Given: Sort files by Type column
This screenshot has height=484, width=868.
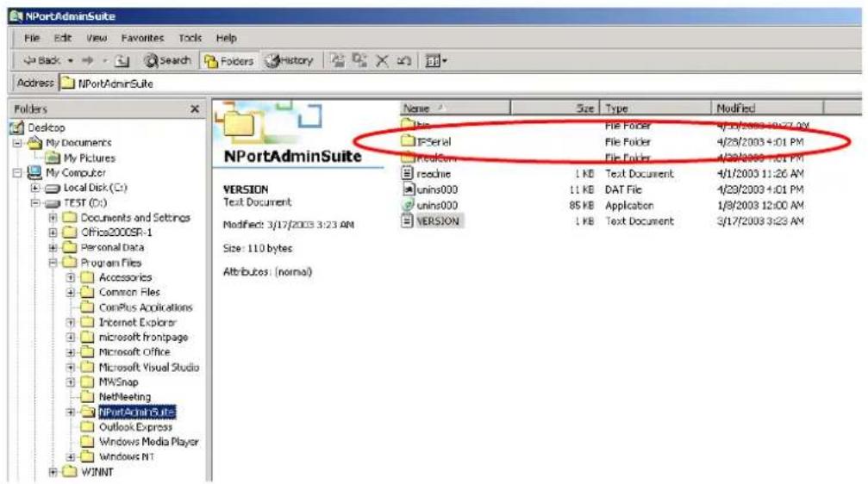Looking at the screenshot, I should point(655,109).
